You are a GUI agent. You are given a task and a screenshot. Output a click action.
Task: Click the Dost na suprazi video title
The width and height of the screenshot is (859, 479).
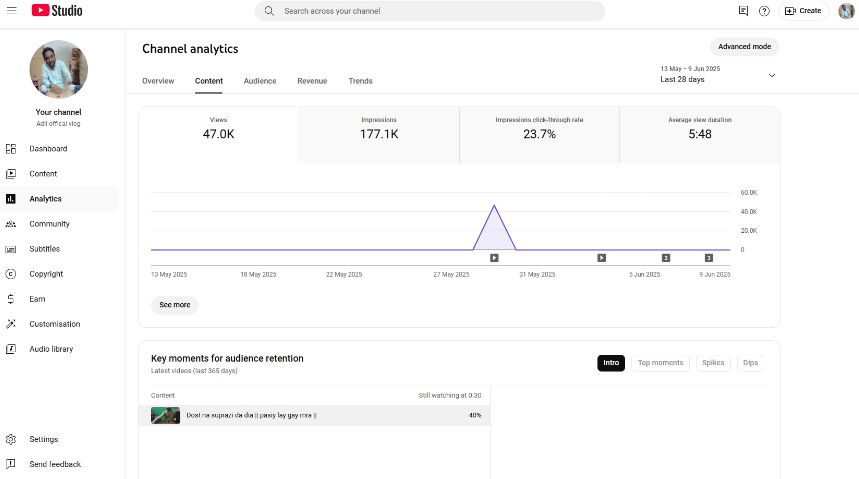(251, 415)
